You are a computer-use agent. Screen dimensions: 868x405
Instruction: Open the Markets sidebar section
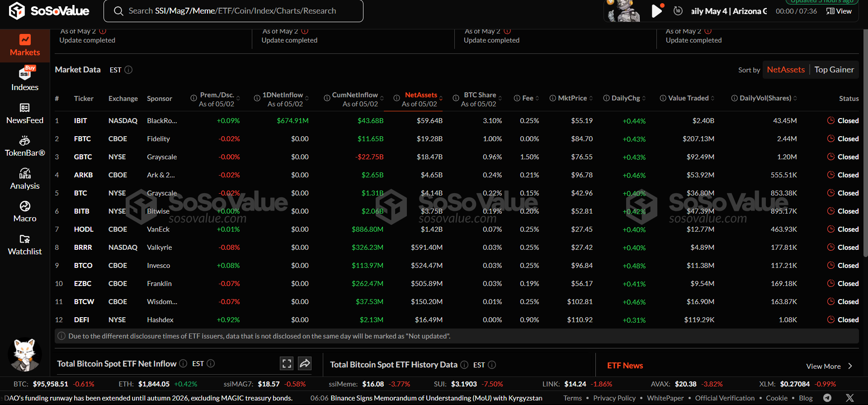25,46
